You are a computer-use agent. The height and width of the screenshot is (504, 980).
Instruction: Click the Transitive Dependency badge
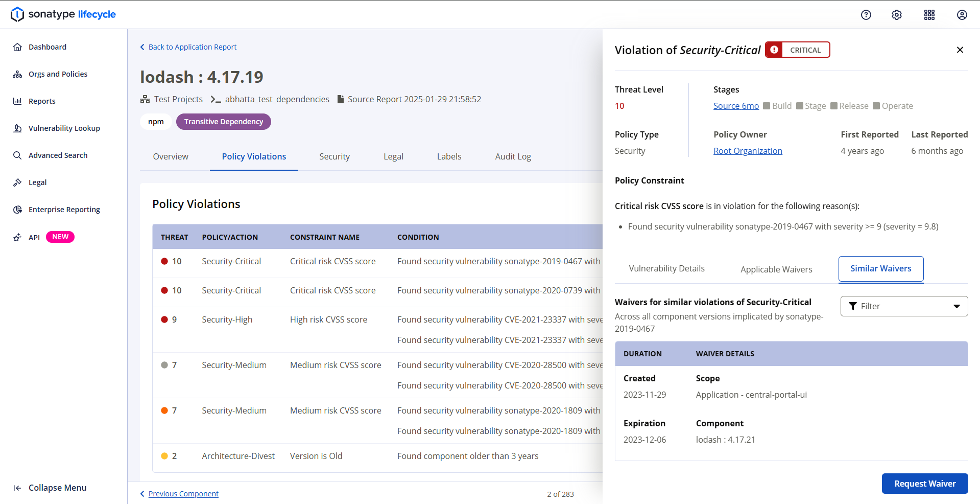point(224,122)
